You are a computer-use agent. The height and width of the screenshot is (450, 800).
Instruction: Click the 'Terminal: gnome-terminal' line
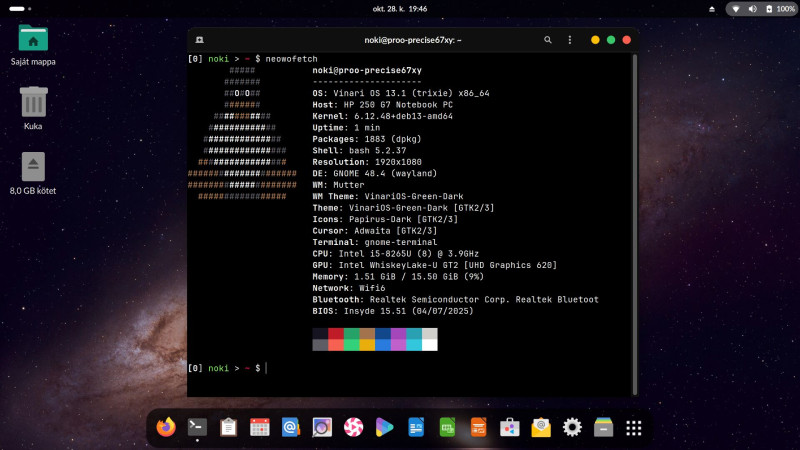pyautogui.click(x=375, y=242)
